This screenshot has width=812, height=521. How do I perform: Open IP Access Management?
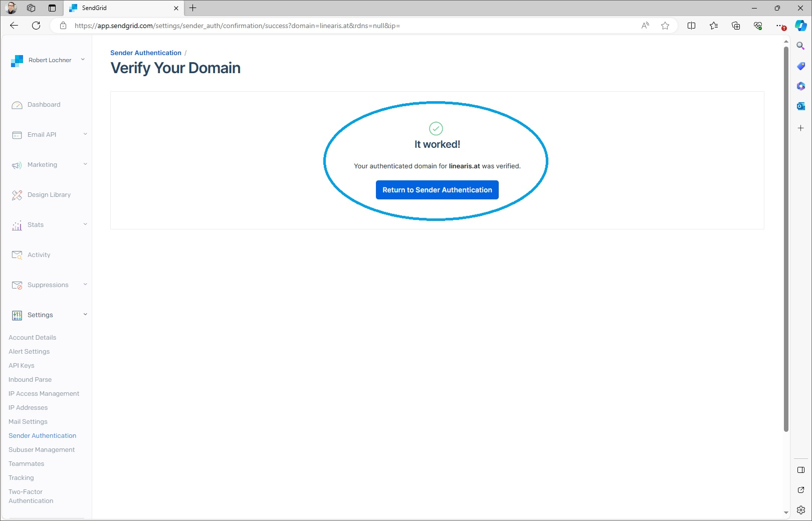(44, 394)
